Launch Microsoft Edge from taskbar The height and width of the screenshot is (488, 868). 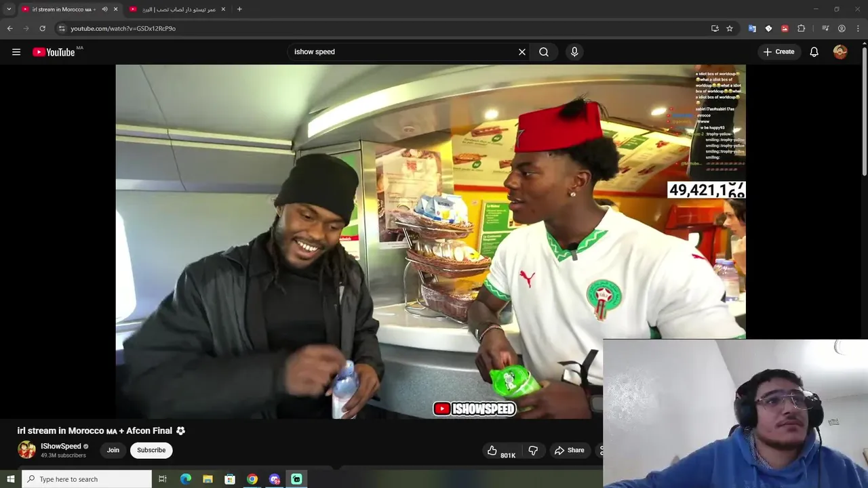[x=185, y=479]
